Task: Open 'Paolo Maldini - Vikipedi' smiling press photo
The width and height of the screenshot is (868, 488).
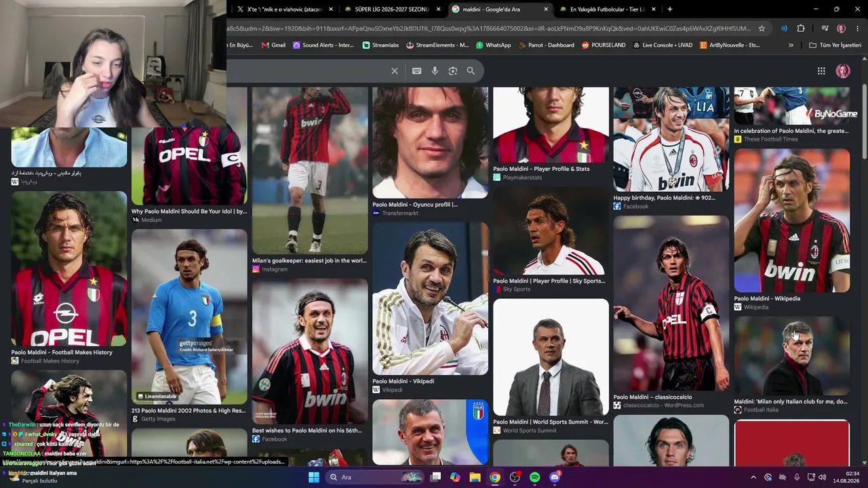Action: (430, 298)
